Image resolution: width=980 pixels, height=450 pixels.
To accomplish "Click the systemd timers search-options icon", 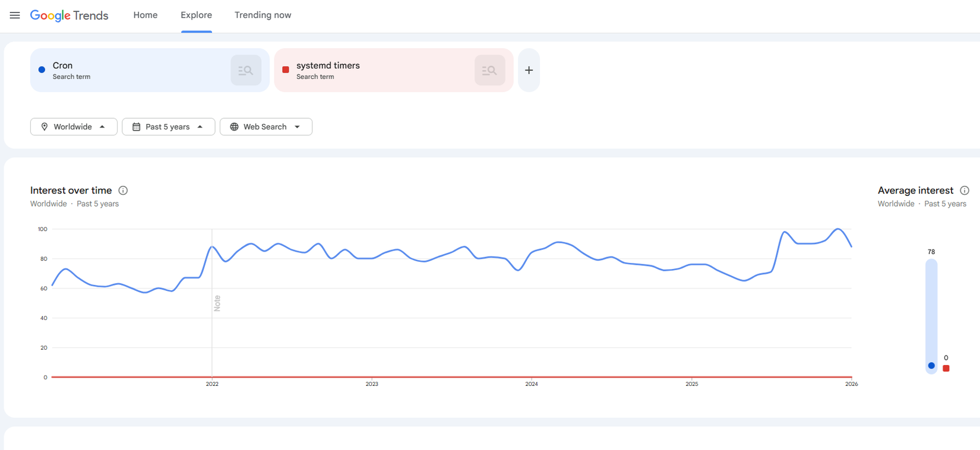I will (489, 70).
